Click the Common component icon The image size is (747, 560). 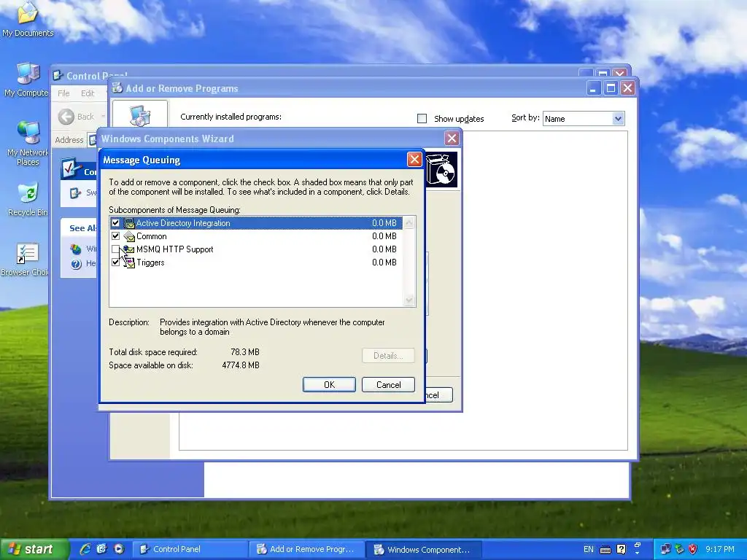[129, 236]
